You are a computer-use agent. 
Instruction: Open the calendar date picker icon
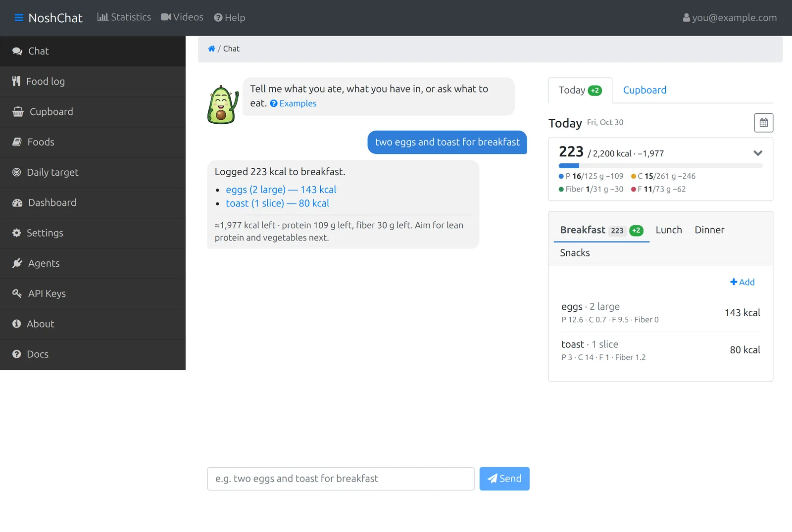click(764, 123)
